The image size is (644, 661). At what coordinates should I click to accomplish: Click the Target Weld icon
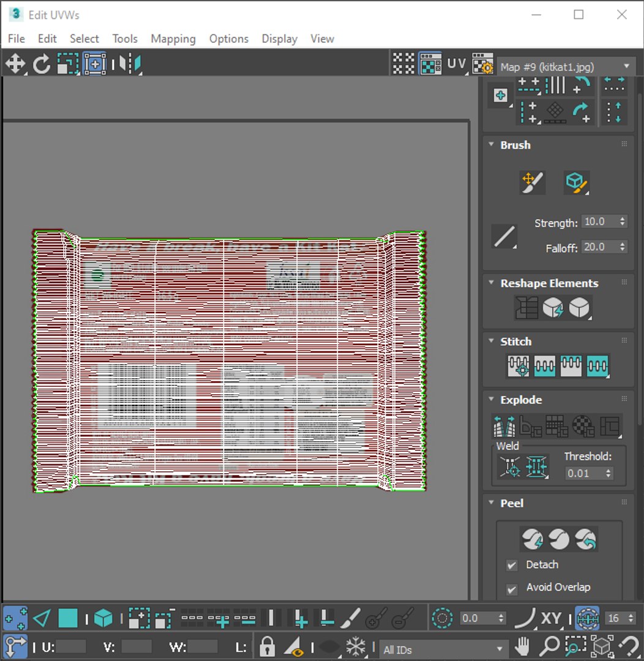[510, 466]
